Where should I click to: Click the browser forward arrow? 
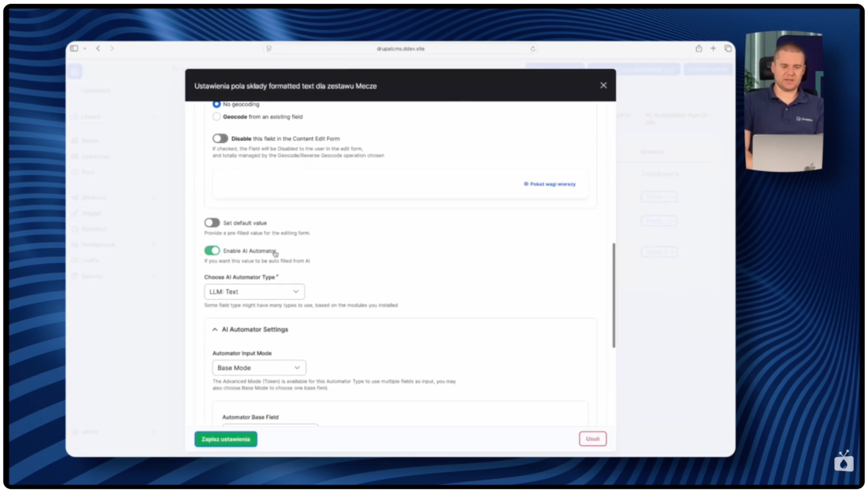tap(112, 48)
